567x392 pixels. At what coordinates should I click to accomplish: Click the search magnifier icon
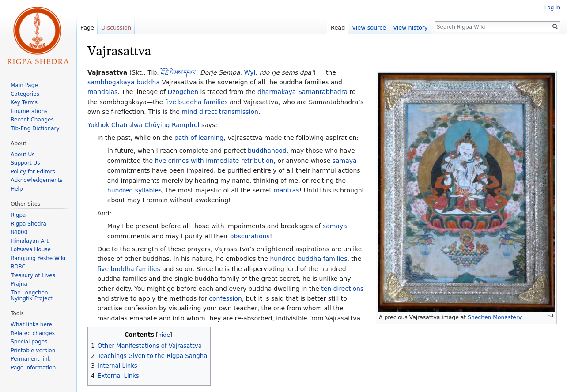[555, 27]
